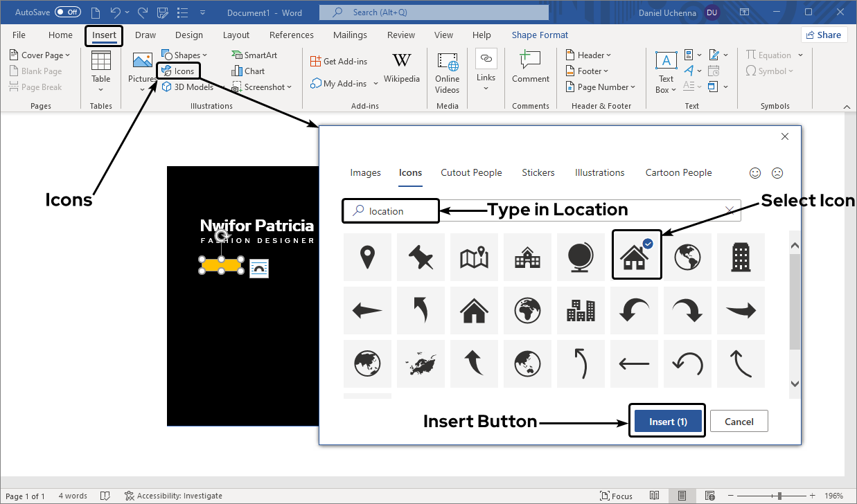The height and width of the screenshot is (504, 857).
Task: Click the happy face feedback icon
Action: click(755, 173)
